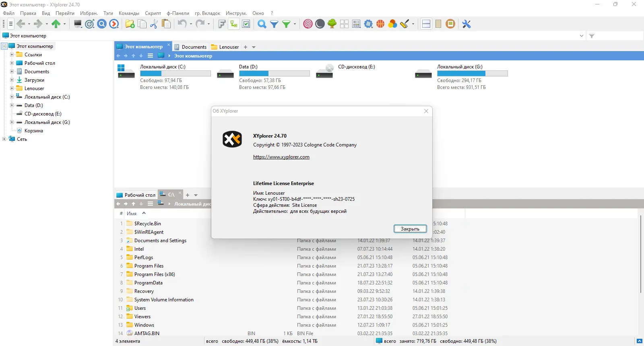
Task: Create a new folder from toolbar
Action: 130,24
